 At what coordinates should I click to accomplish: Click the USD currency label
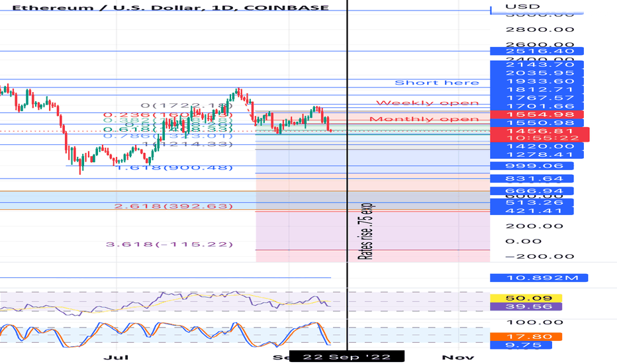522,7
